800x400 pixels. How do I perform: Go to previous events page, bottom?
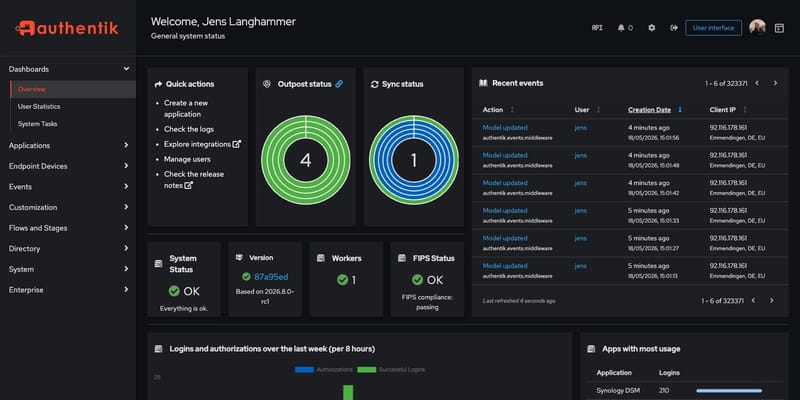pos(753,301)
